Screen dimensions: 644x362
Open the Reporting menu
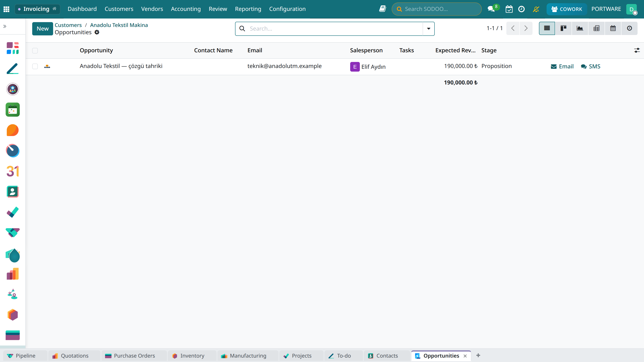248,9
